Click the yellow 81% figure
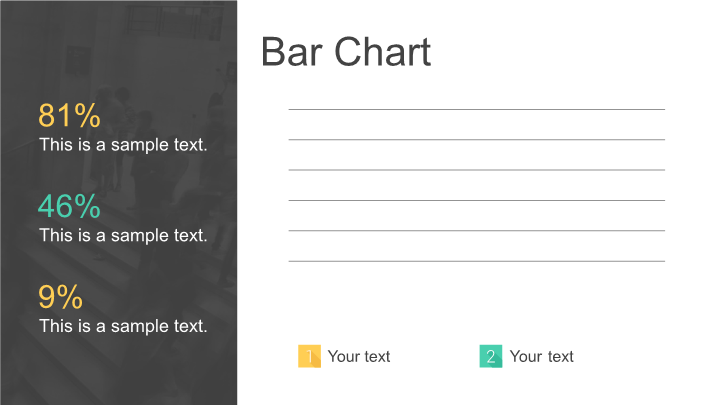The width and height of the screenshot is (720, 405). (x=69, y=116)
